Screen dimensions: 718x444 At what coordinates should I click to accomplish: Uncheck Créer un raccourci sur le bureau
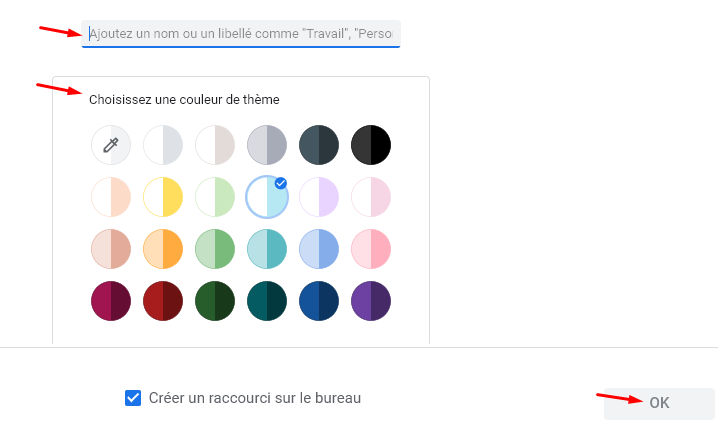(133, 398)
